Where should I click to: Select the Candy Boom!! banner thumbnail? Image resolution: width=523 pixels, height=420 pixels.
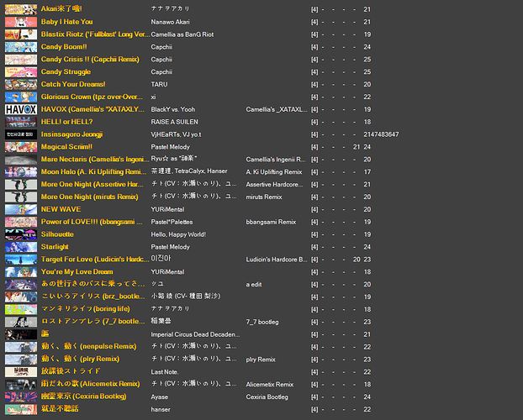pos(21,47)
